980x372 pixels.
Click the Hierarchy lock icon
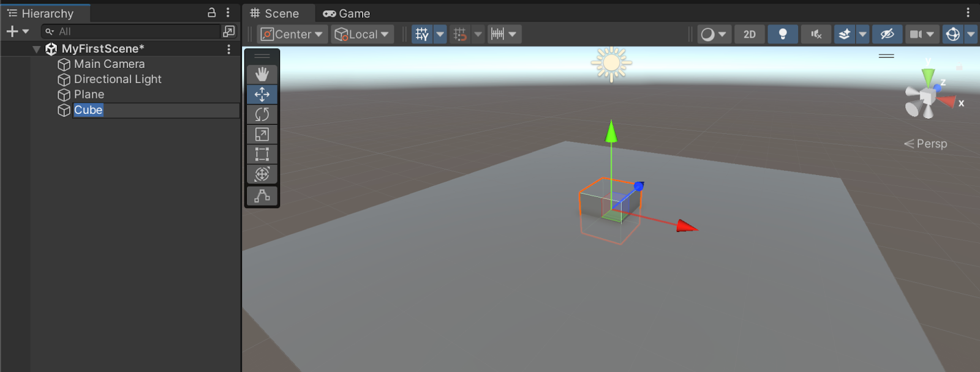point(212,13)
